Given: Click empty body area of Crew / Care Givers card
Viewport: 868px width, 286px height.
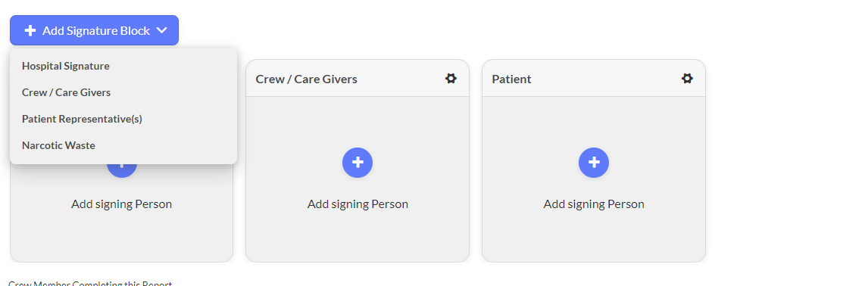Looking at the screenshot, I should [x=358, y=237].
